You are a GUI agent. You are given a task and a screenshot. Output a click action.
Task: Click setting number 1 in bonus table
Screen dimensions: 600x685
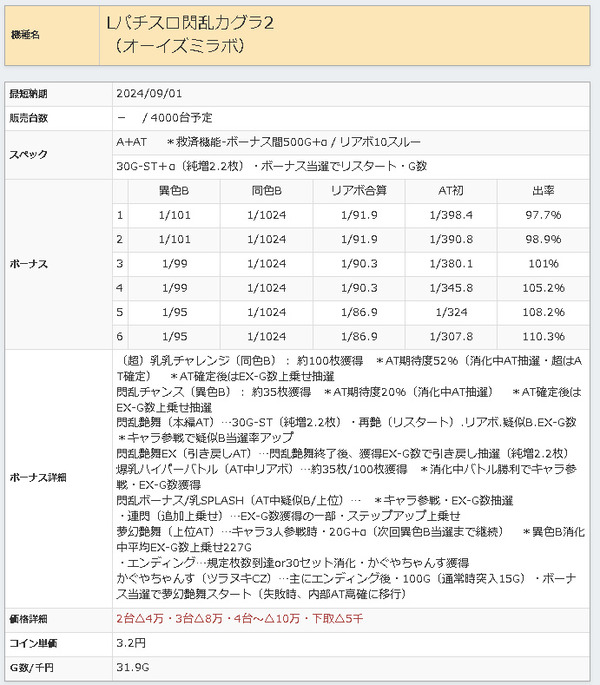(x=120, y=215)
